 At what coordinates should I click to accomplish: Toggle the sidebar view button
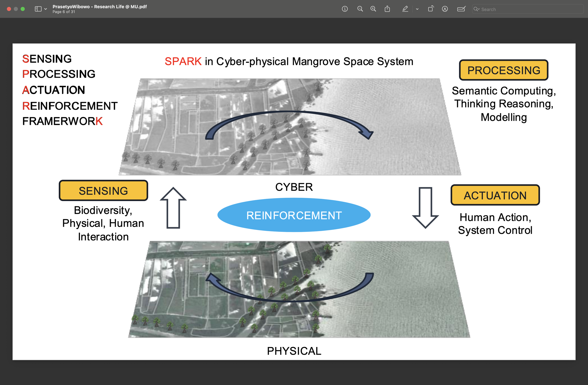38,9
